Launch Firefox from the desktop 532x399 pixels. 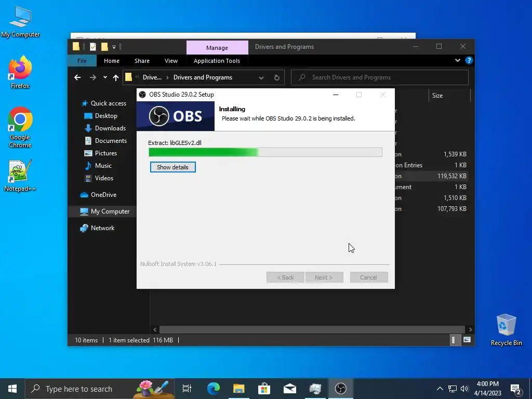pyautogui.click(x=20, y=72)
